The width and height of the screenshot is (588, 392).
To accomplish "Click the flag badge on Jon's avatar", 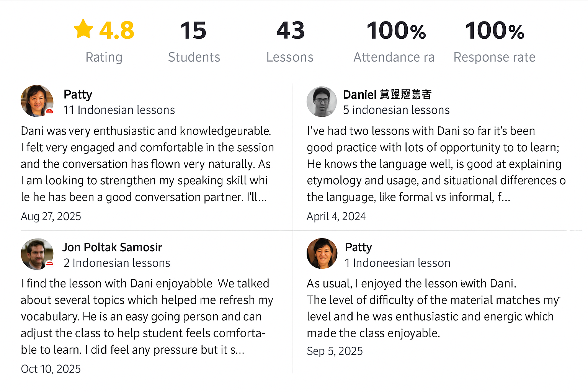I will tap(49, 263).
